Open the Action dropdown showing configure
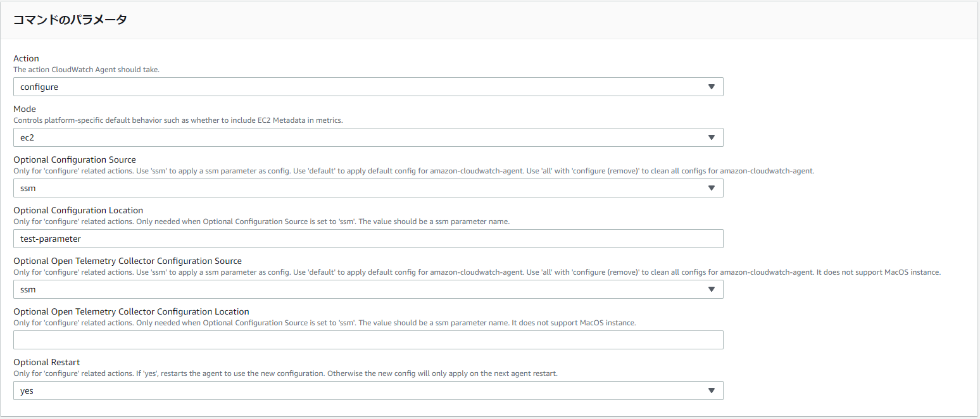Viewport: 980px width, 419px height. [368, 87]
